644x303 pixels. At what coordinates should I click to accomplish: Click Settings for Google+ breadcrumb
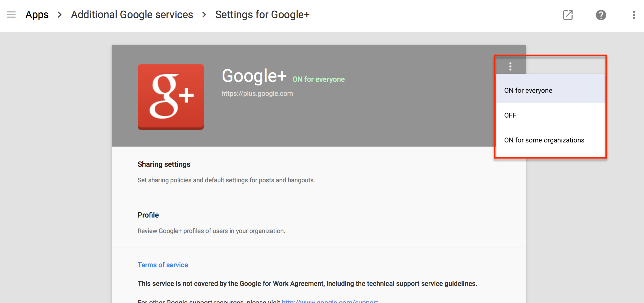262,15
